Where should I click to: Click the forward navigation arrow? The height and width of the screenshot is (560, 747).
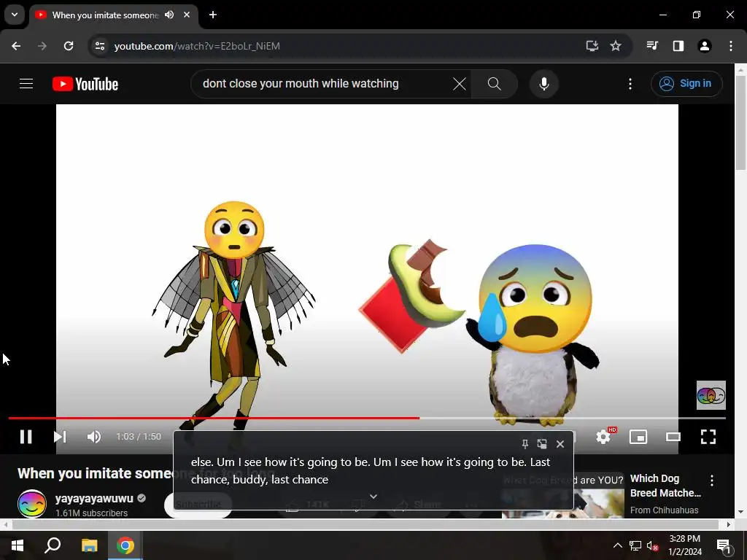click(42, 46)
